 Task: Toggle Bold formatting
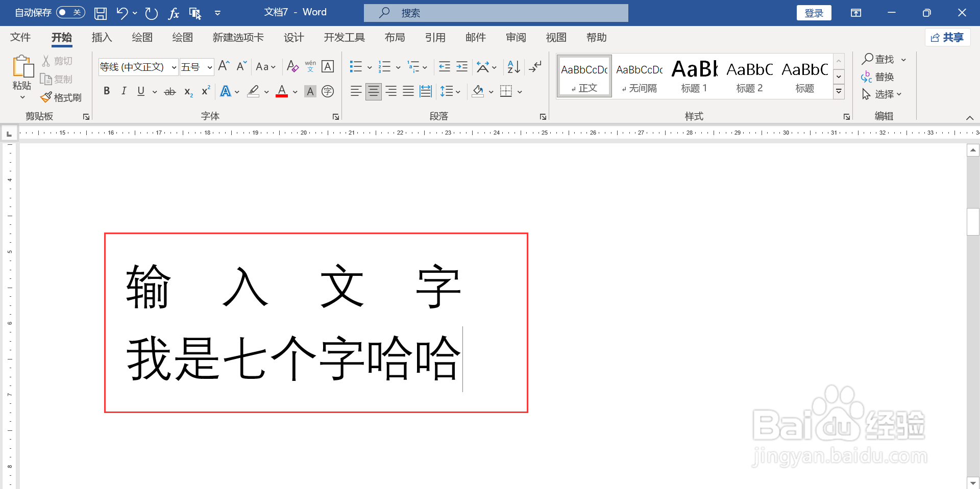click(x=107, y=91)
